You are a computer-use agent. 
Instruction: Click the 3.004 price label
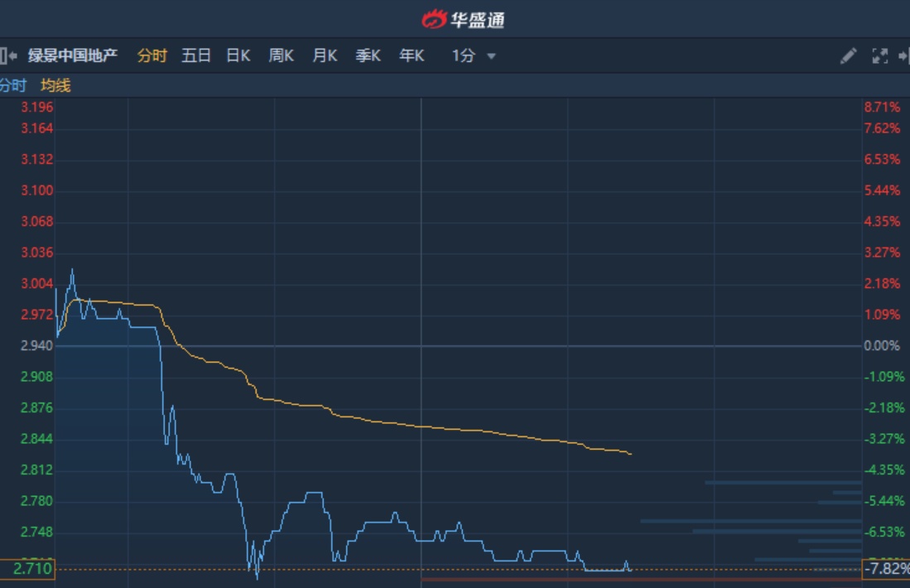tap(36, 284)
